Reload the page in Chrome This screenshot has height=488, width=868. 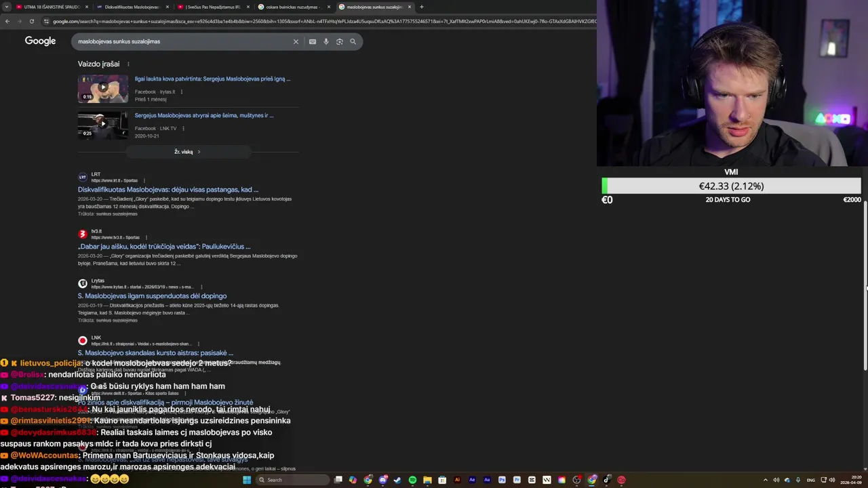[x=31, y=21]
